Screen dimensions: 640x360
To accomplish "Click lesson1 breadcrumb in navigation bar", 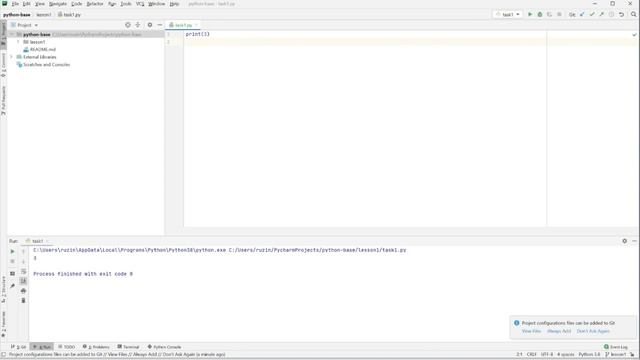I will 44,15.
